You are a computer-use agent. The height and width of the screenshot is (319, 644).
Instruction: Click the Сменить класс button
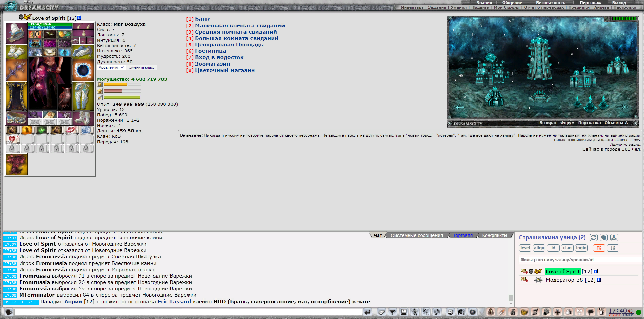pyautogui.click(x=142, y=67)
